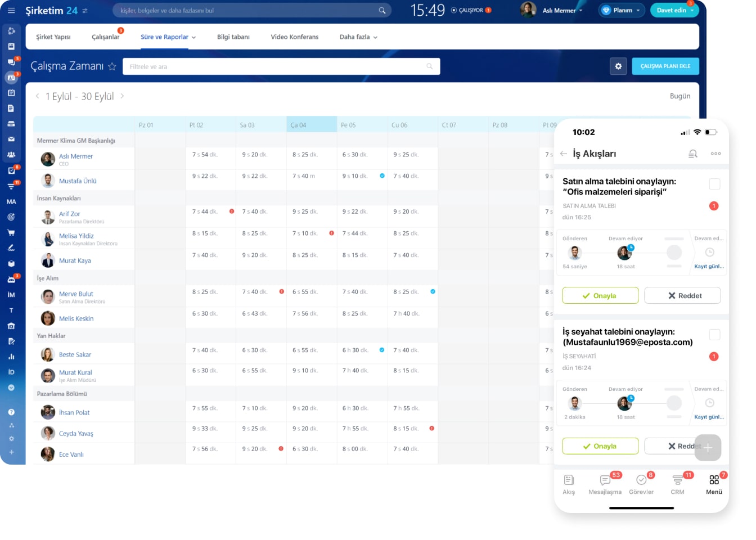The width and height of the screenshot is (756, 540).
Task: Open the Video Konferans menu item
Action: tap(294, 37)
